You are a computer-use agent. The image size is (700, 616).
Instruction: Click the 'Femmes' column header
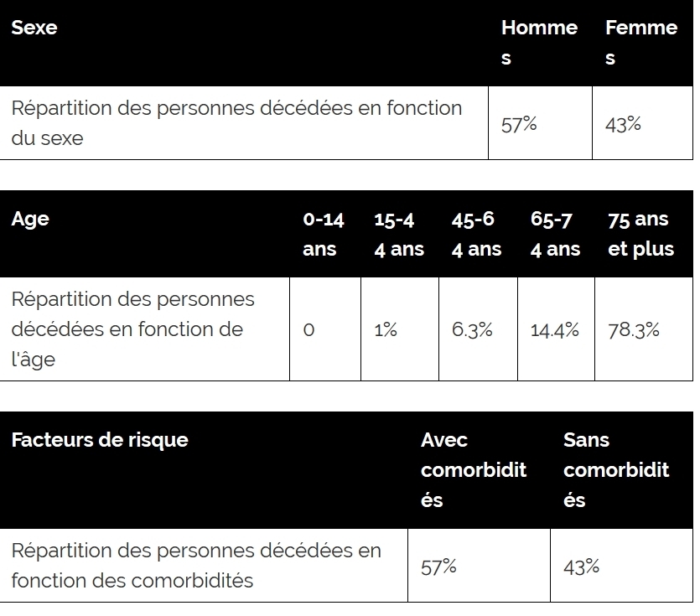(x=640, y=43)
